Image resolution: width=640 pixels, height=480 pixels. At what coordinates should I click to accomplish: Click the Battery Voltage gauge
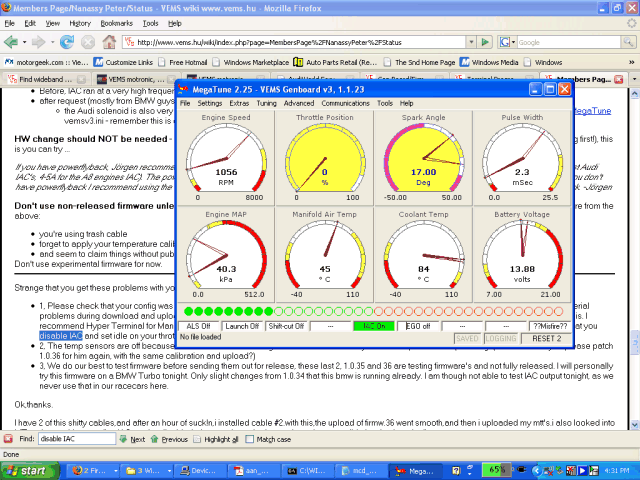pos(522,255)
